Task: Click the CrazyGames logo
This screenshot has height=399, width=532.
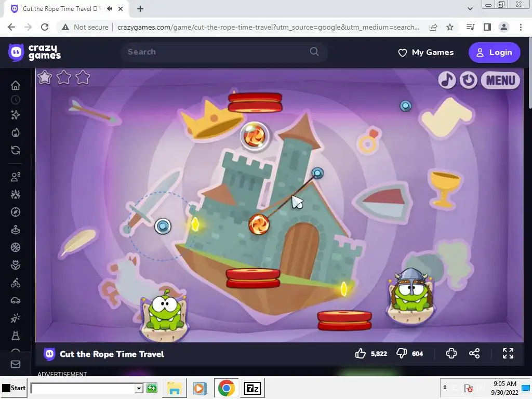Action: (35, 52)
